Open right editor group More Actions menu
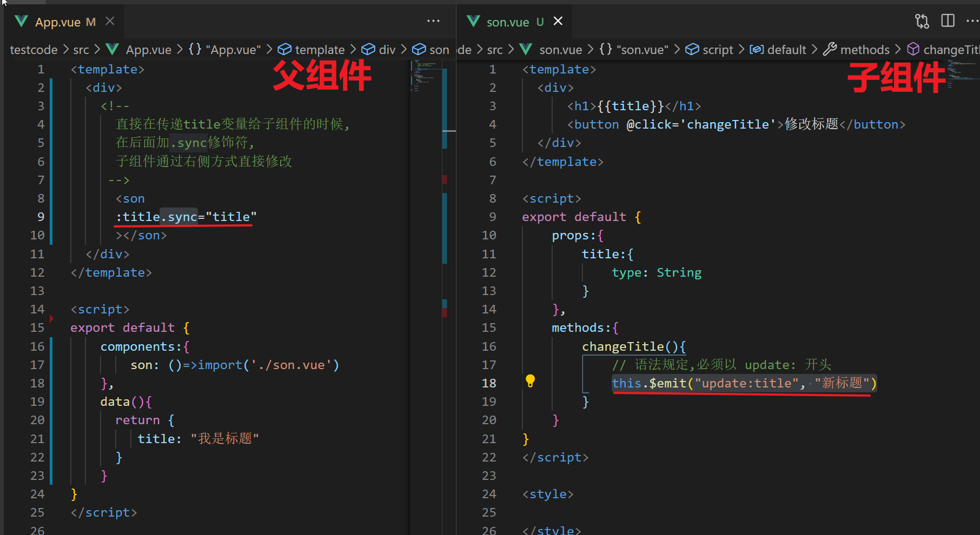This screenshot has height=535, width=980. pos(972,21)
